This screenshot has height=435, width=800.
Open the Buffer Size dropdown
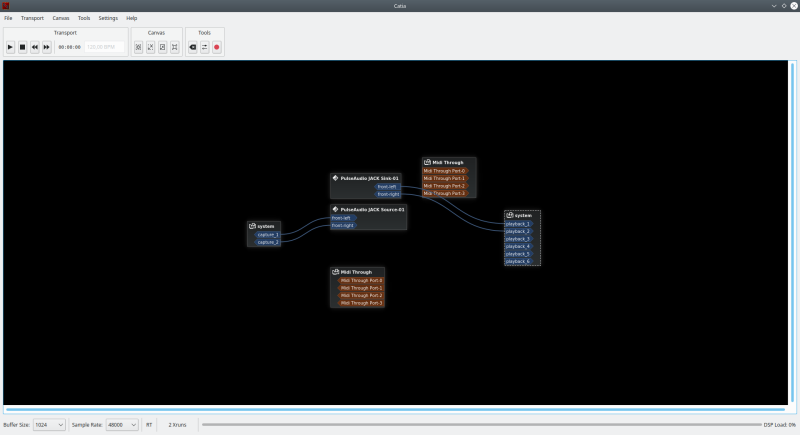pos(49,425)
